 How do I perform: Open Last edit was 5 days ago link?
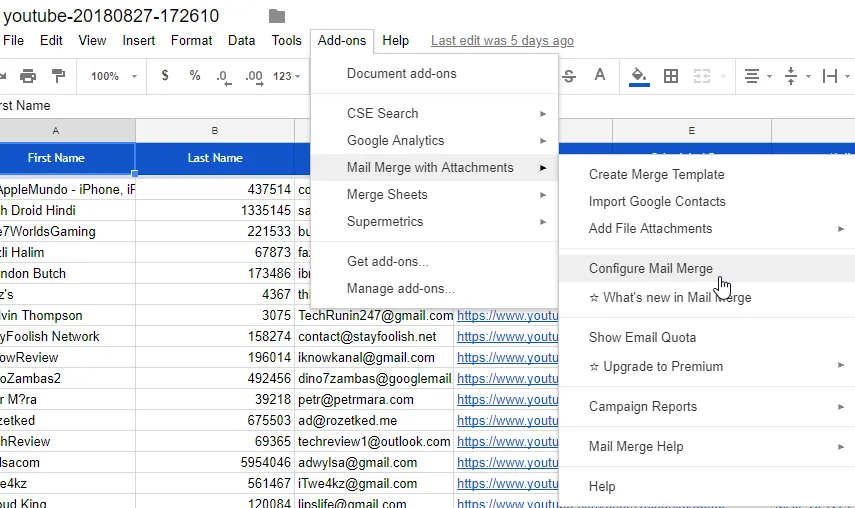(502, 41)
